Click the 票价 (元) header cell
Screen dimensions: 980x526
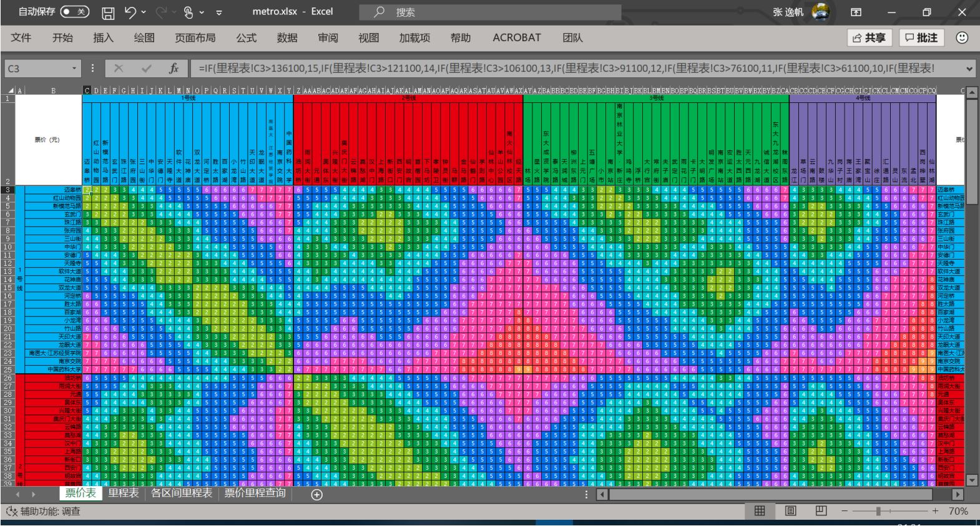[x=48, y=140]
